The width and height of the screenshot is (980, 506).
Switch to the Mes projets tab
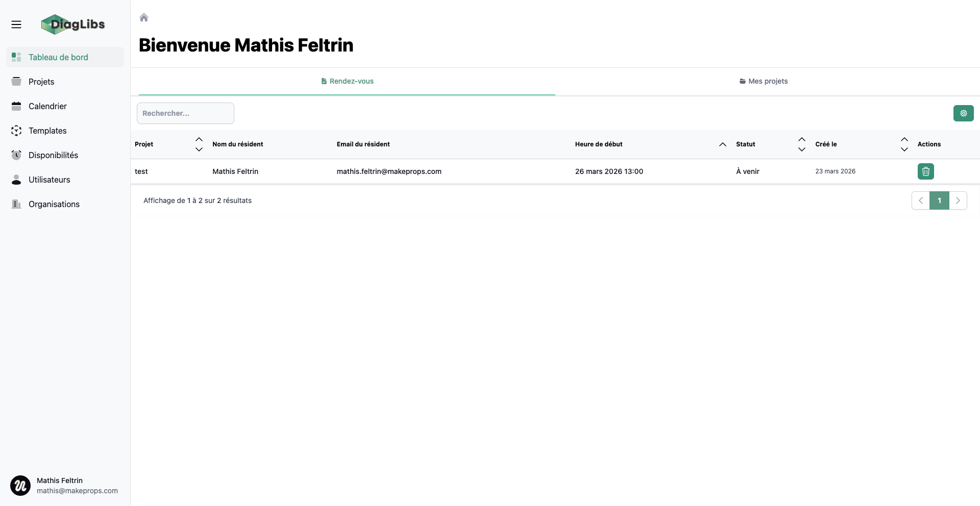[763, 81]
